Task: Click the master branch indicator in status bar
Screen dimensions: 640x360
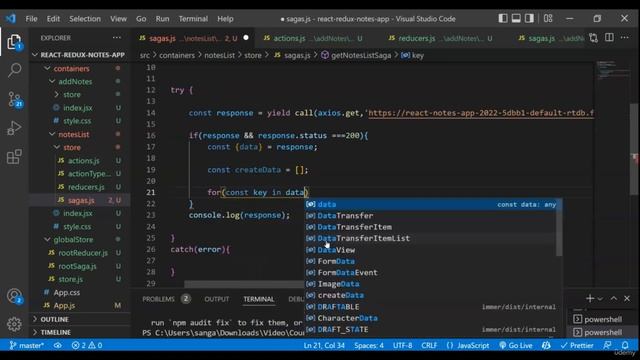Action: coord(27,345)
